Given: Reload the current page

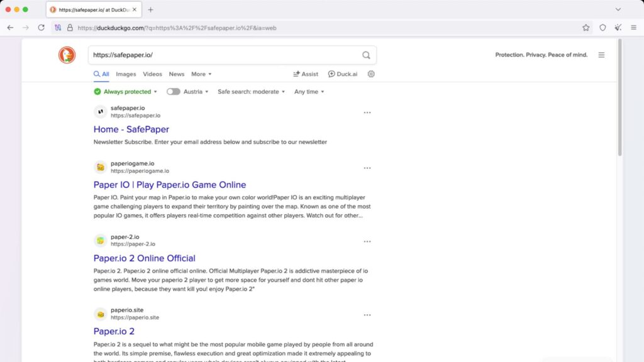Looking at the screenshot, I should point(41,28).
